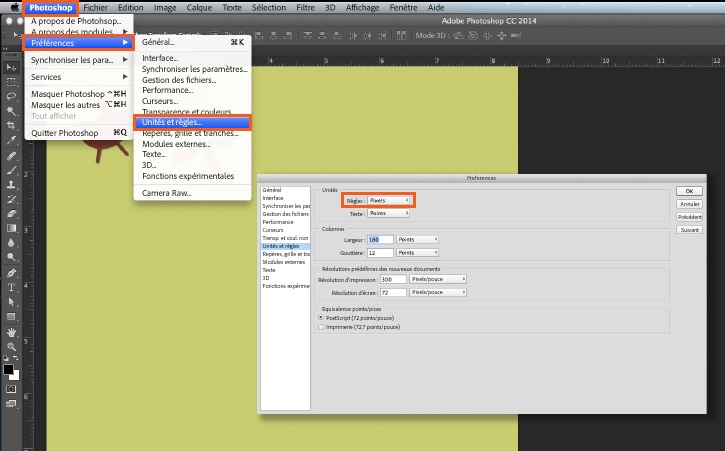Click the foreground color swatch

click(8, 370)
